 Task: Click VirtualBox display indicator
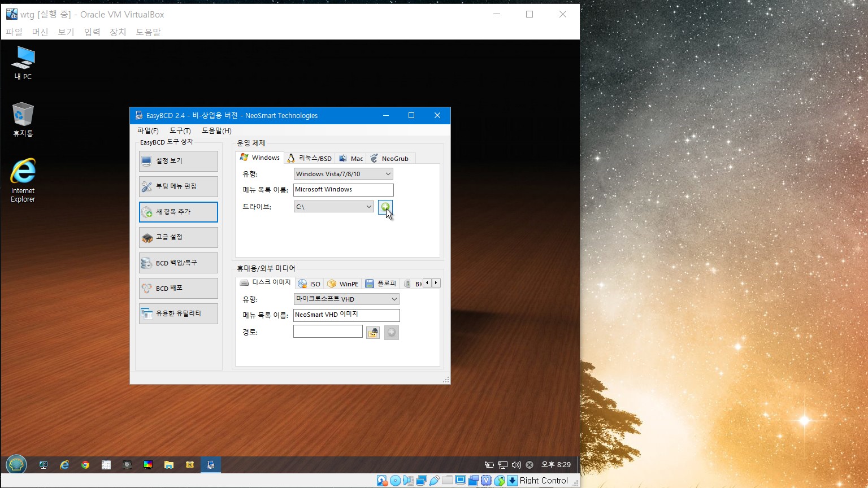(461, 481)
